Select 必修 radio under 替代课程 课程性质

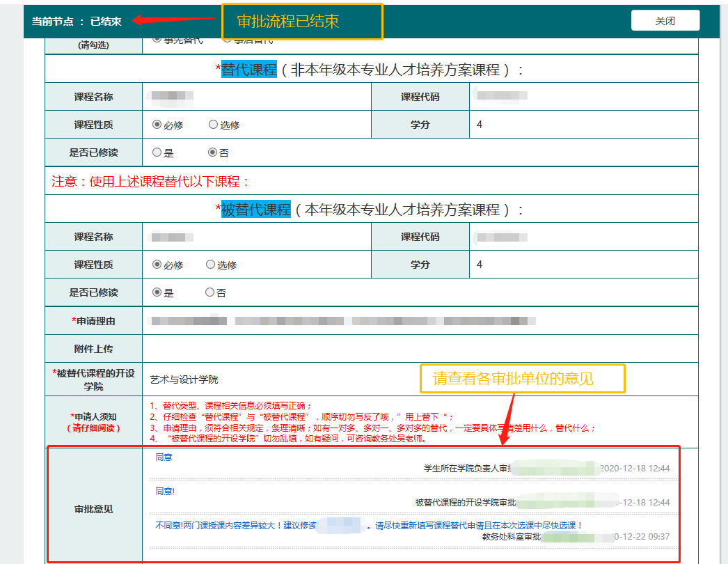(x=157, y=125)
